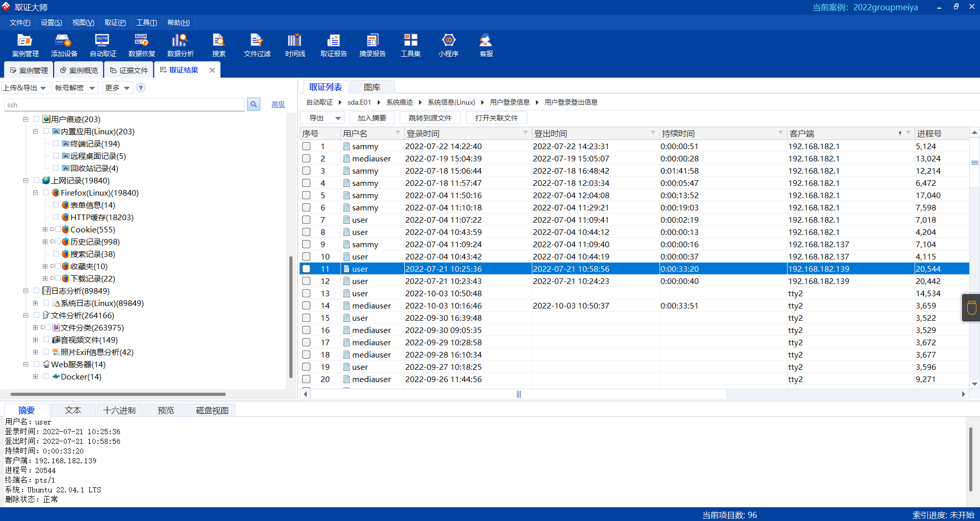Open the 取证(P) menu
This screenshot has height=521, width=980.
pyautogui.click(x=115, y=22)
